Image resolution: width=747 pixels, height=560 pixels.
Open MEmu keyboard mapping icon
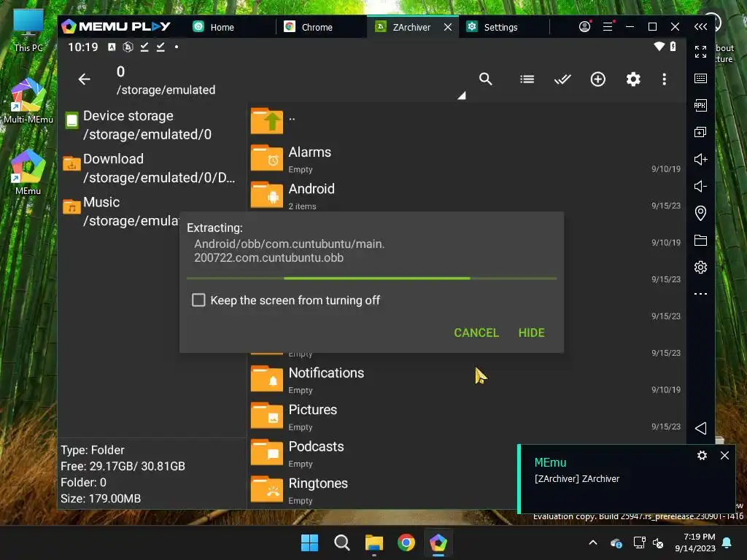[x=700, y=79]
